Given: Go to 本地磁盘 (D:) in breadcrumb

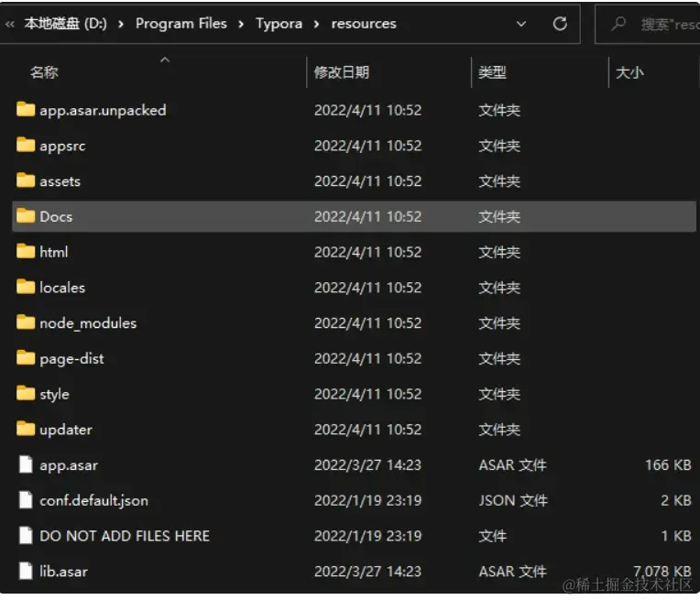Looking at the screenshot, I should 66,23.
